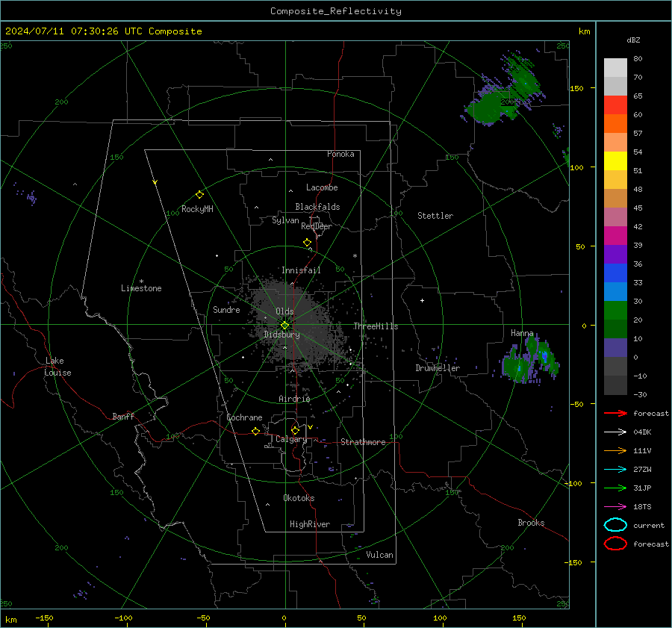Click the ThreeHills label

pos(376,326)
